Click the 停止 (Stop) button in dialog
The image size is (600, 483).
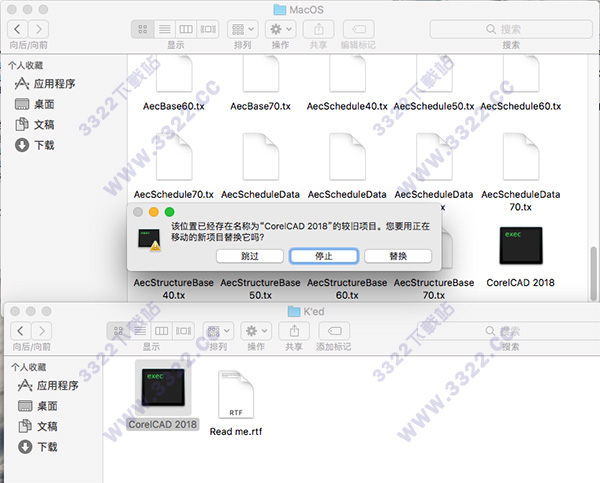(324, 256)
